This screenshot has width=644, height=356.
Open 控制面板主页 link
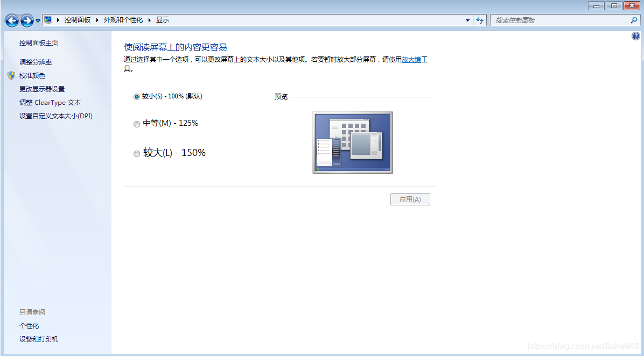click(x=39, y=42)
